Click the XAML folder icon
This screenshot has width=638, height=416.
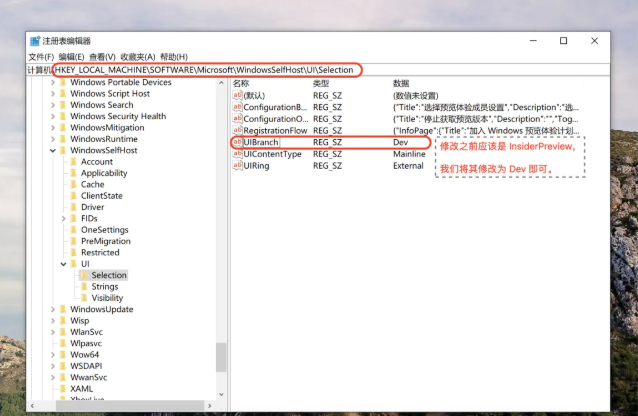tap(63, 389)
